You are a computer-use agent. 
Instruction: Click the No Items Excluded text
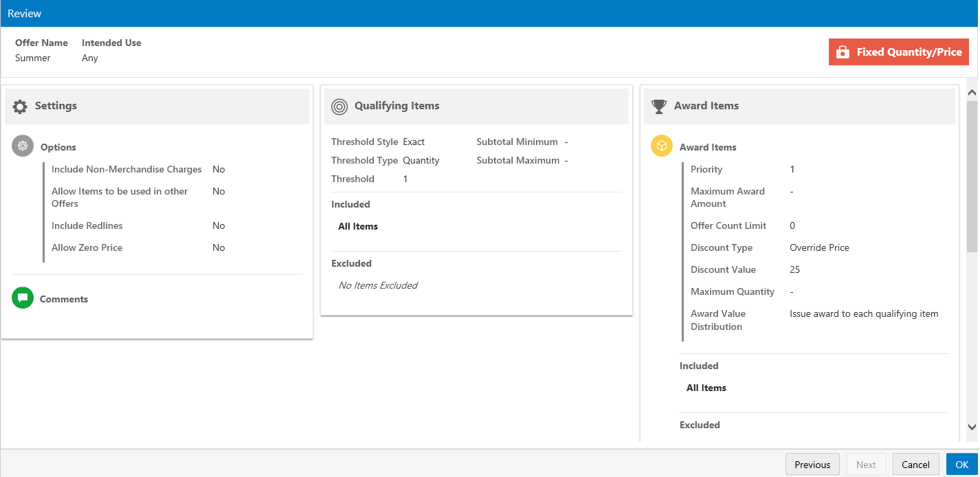tap(378, 285)
